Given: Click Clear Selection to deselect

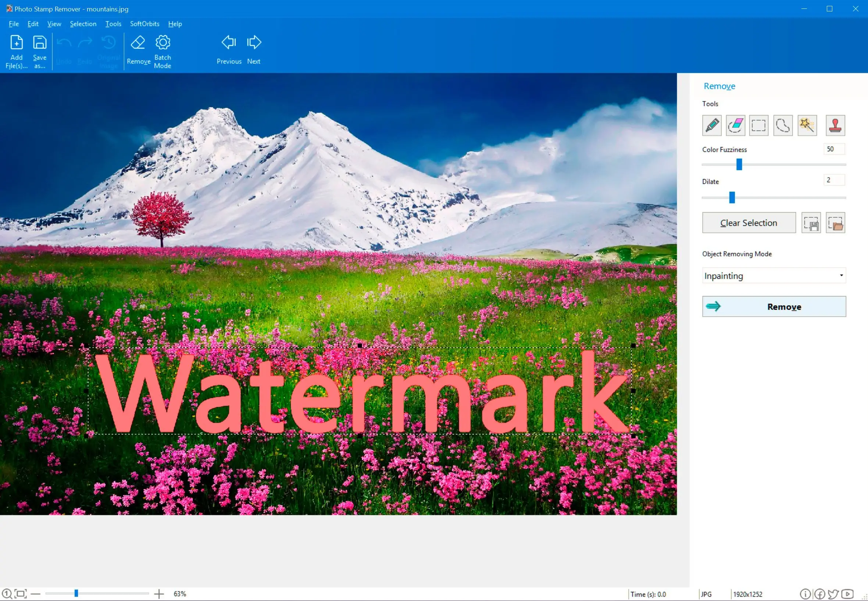Looking at the screenshot, I should click(x=749, y=222).
